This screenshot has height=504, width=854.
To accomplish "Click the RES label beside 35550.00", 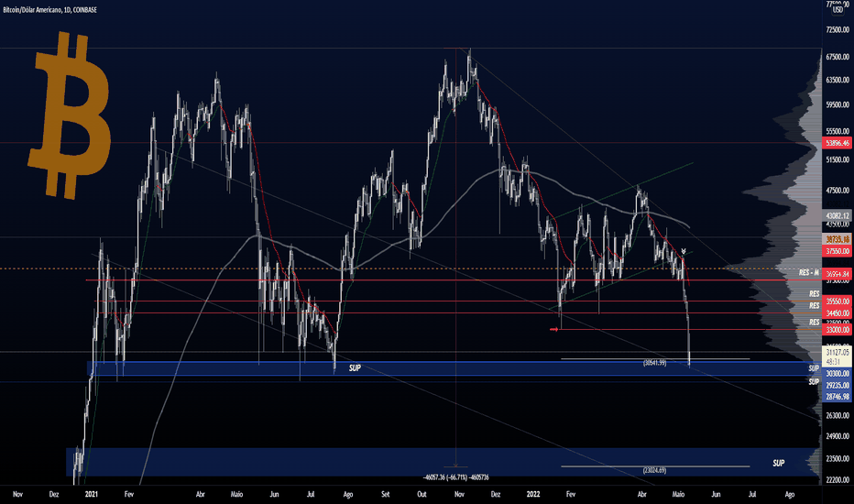I will [815, 293].
